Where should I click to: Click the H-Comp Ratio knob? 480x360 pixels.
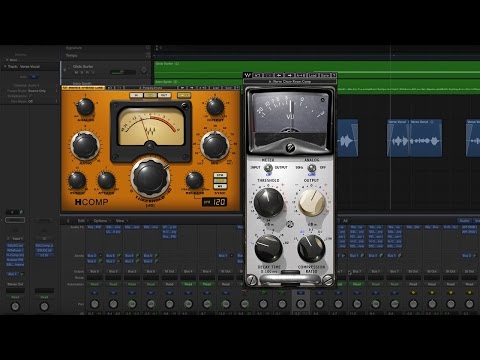[85, 146]
